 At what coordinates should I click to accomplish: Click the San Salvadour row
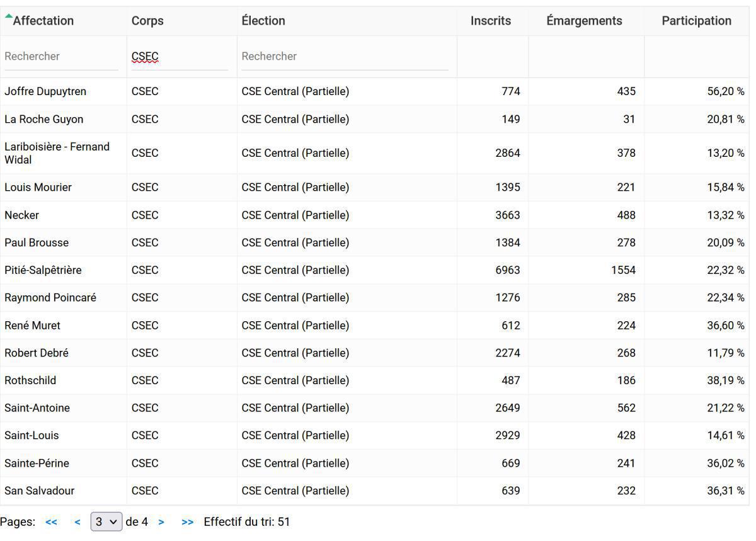pos(40,491)
